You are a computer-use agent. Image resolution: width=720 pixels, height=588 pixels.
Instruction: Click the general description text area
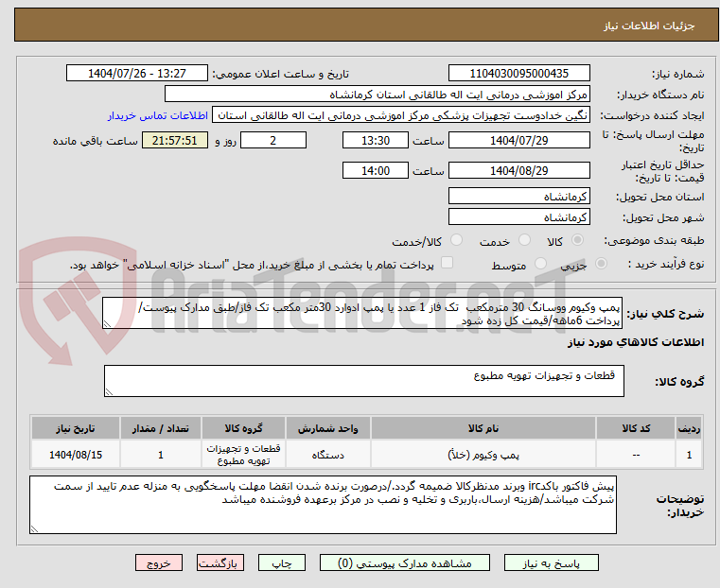tap(362, 314)
